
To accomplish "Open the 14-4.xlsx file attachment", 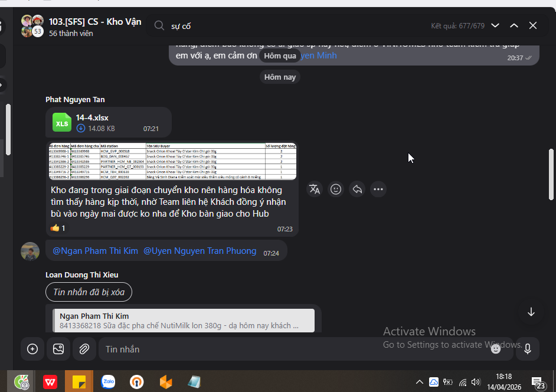I will tap(109, 122).
